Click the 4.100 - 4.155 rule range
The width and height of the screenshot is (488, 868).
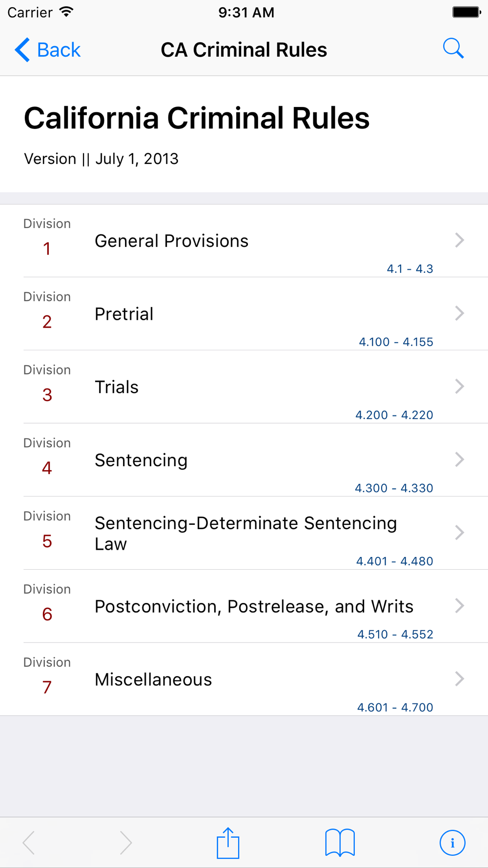coord(396,342)
